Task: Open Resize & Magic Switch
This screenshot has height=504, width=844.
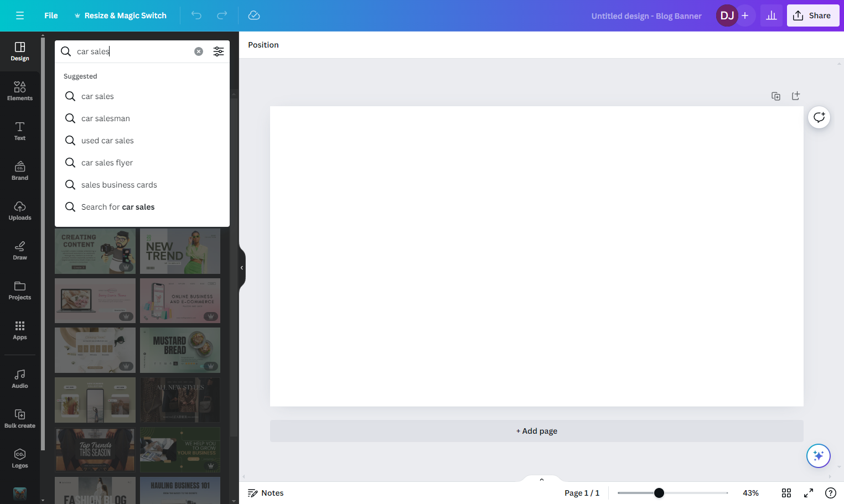Action: [120, 15]
